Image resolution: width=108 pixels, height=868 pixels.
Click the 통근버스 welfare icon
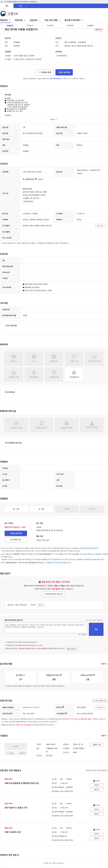pyautogui.click(x=13, y=358)
